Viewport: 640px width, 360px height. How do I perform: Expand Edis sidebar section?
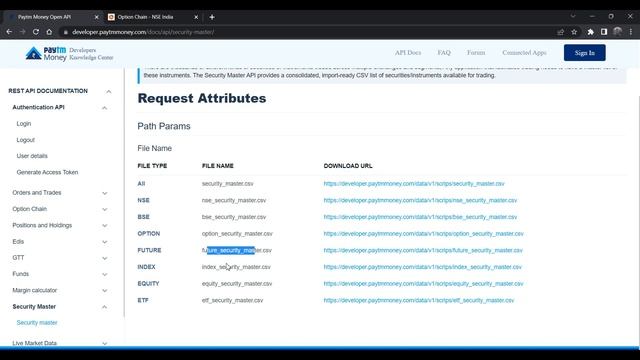(x=104, y=242)
